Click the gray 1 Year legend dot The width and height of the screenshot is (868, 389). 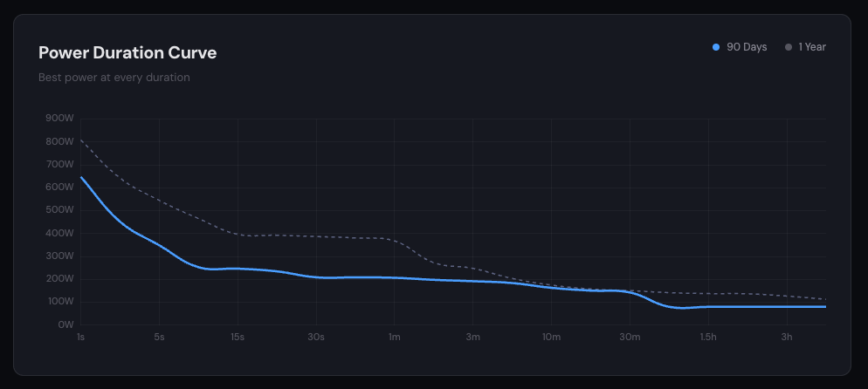pos(789,47)
